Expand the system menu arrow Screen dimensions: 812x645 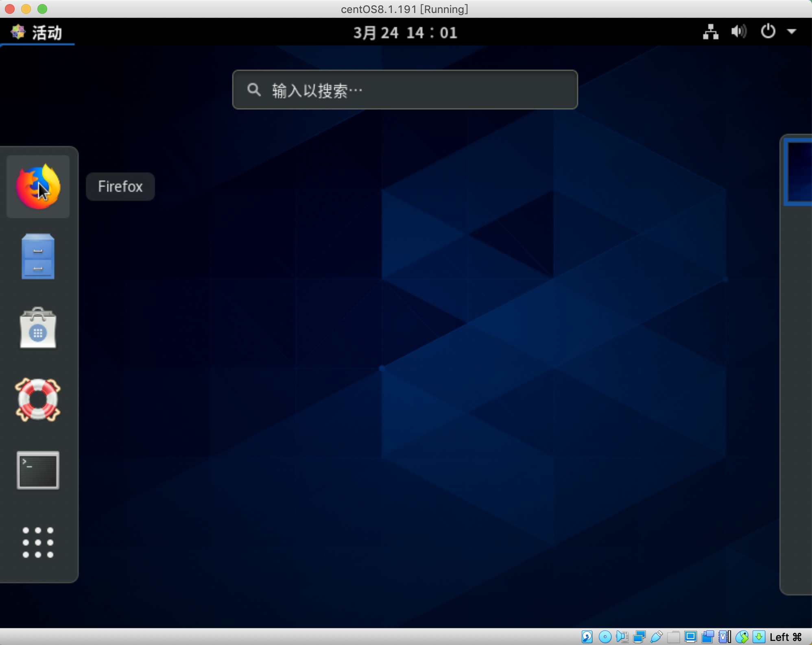(x=791, y=32)
